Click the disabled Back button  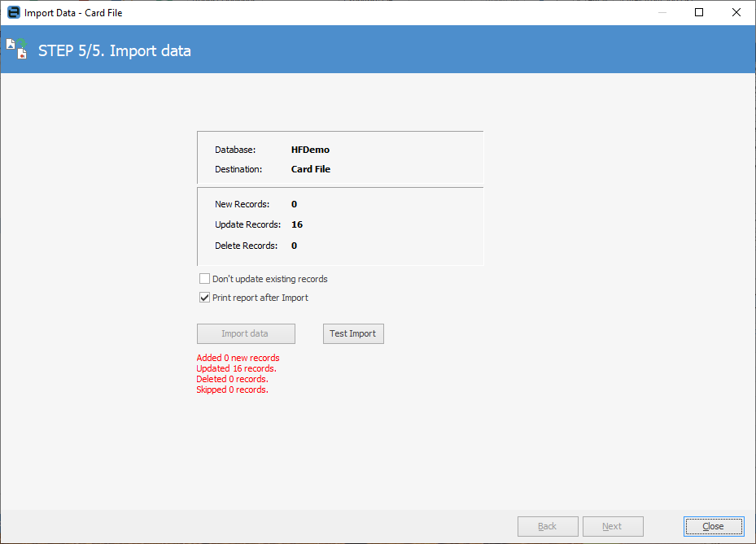pyautogui.click(x=548, y=526)
